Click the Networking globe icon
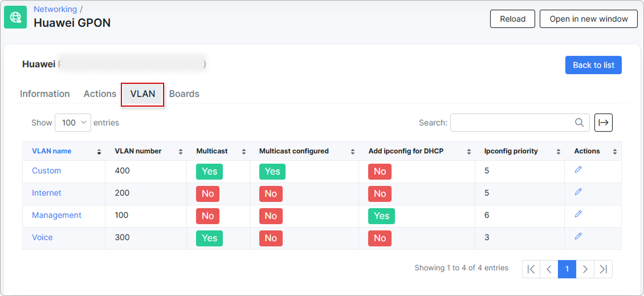 point(15,17)
